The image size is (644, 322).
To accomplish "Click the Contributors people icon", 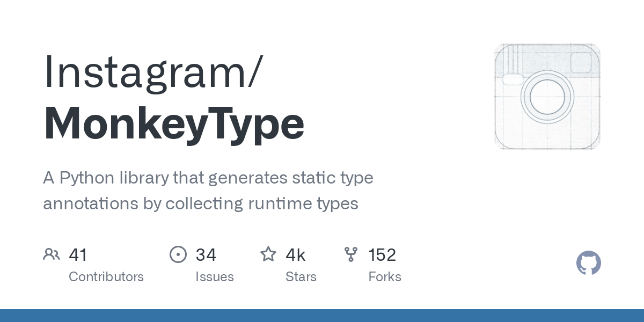I will 52,254.
